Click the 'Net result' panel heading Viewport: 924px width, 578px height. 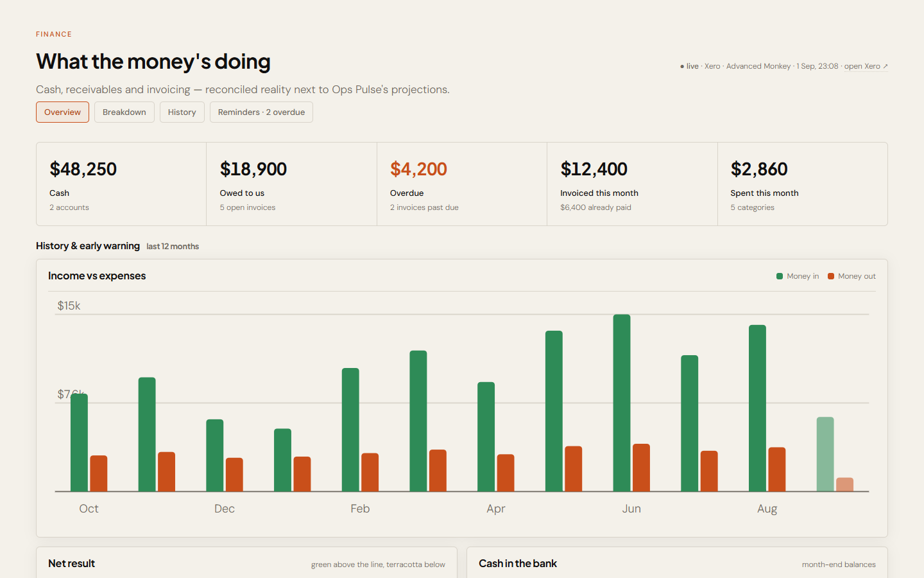pyautogui.click(x=71, y=563)
